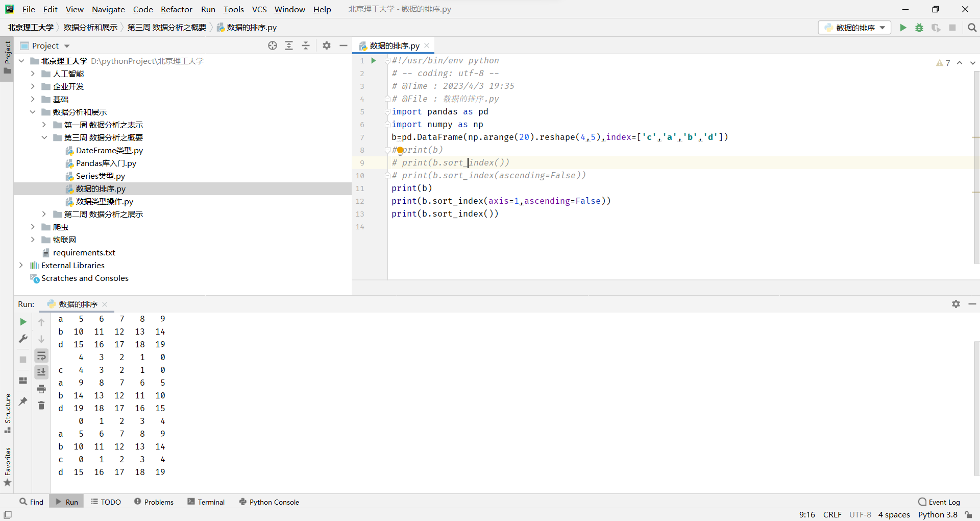This screenshot has height=521, width=980.
Task: Expand the 爬虫 folder
Action: pyautogui.click(x=33, y=227)
